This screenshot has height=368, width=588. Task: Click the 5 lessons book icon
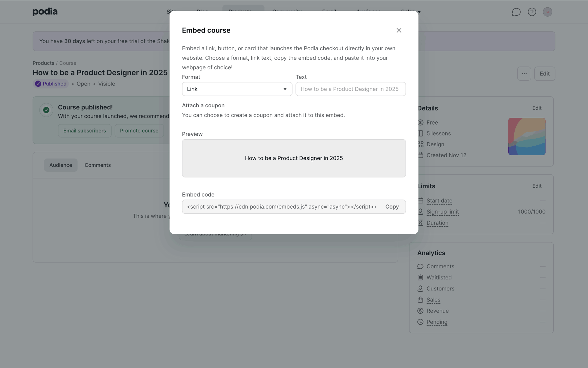point(420,133)
